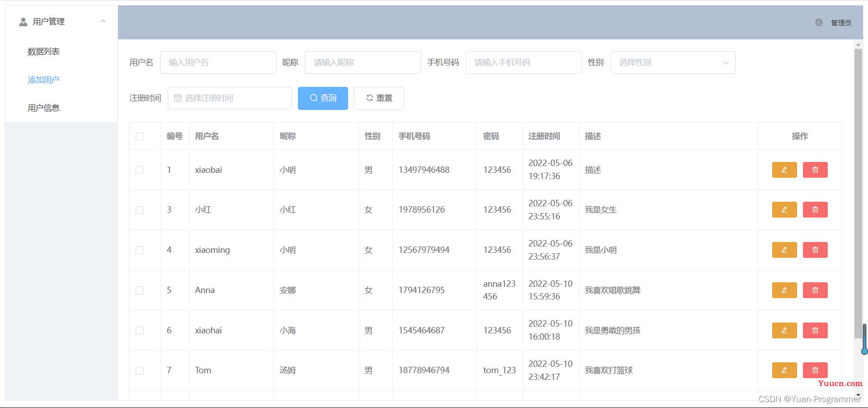Check the checkbox for row number 3
Screen dimensions: 868x408
point(140,210)
